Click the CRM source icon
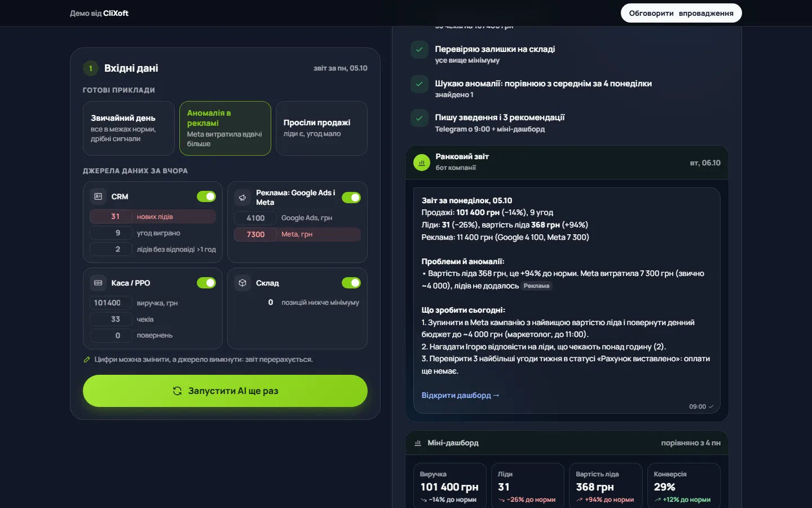Screen dimensions: 812x508 point(98,196)
